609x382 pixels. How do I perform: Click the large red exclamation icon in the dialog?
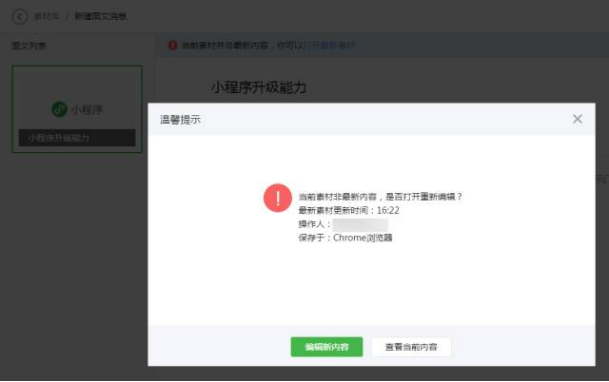coord(277,198)
